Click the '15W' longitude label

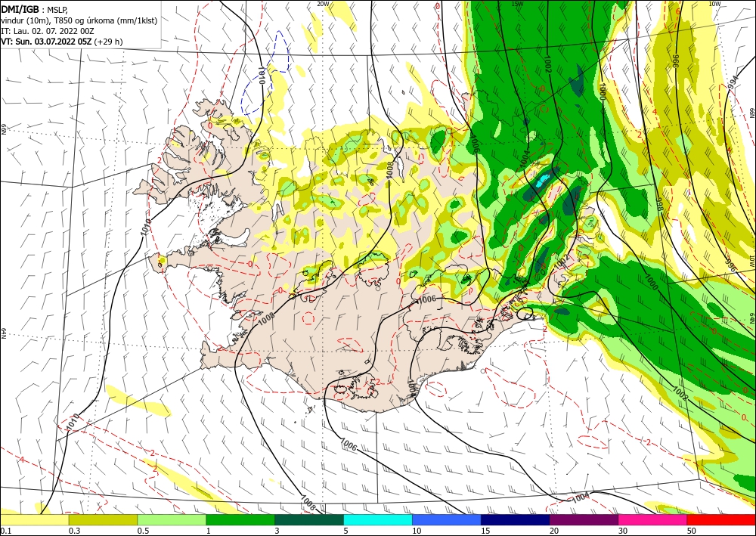pyautogui.click(x=517, y=4)
